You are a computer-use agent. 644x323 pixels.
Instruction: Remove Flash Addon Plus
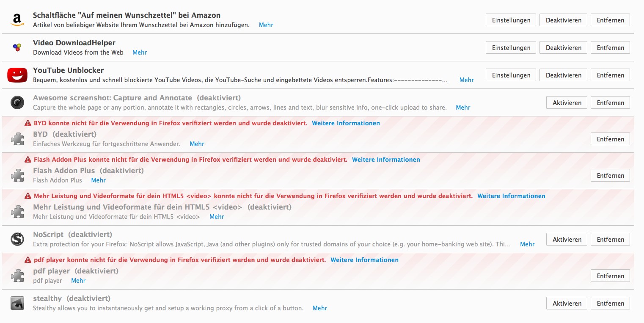tap(611, 175)
